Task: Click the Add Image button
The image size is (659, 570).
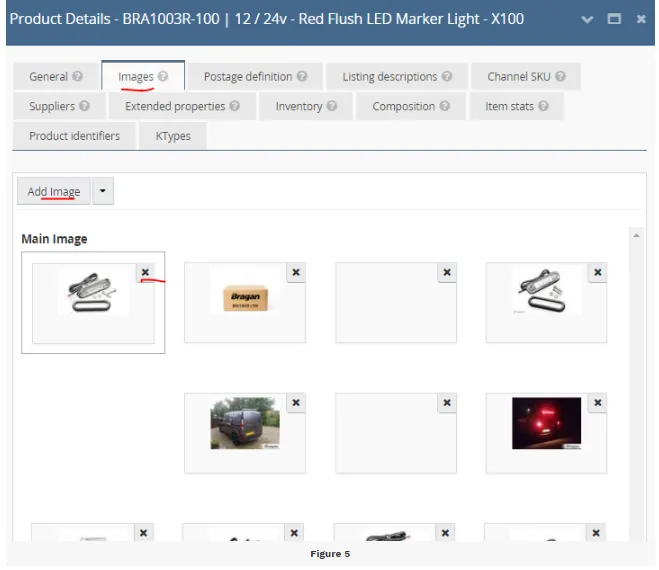Action: [54, 191]
